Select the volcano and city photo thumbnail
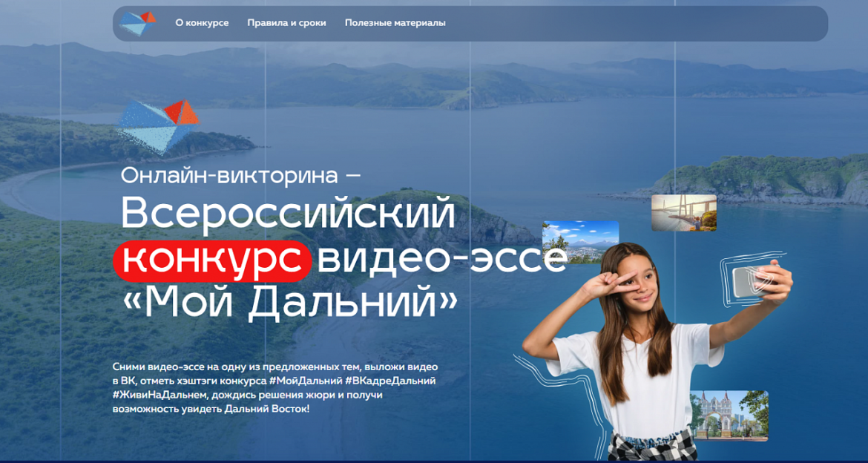The width and height of the screenshot is (868, 463). pos(580,240)
